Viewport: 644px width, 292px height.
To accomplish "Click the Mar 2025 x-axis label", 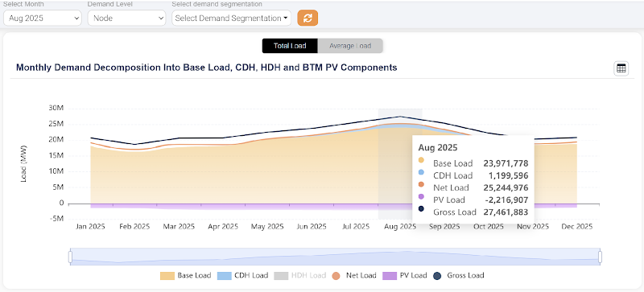I will pos(180,227).
